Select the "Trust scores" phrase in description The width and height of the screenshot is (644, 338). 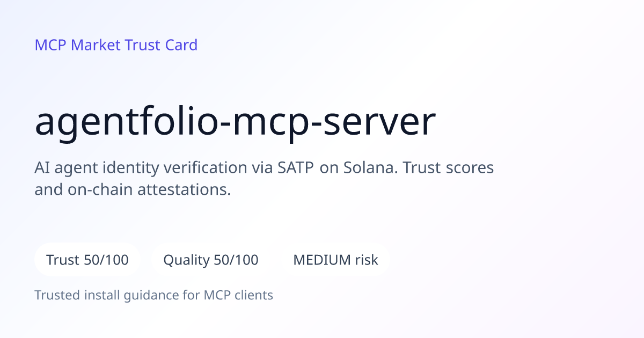point(448,168)
